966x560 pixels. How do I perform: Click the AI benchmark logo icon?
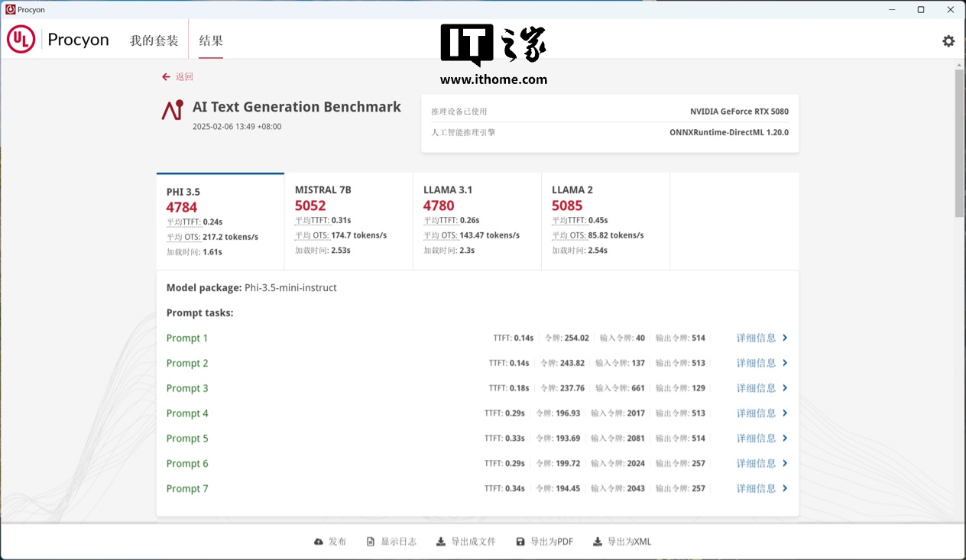tap(173, 110)
